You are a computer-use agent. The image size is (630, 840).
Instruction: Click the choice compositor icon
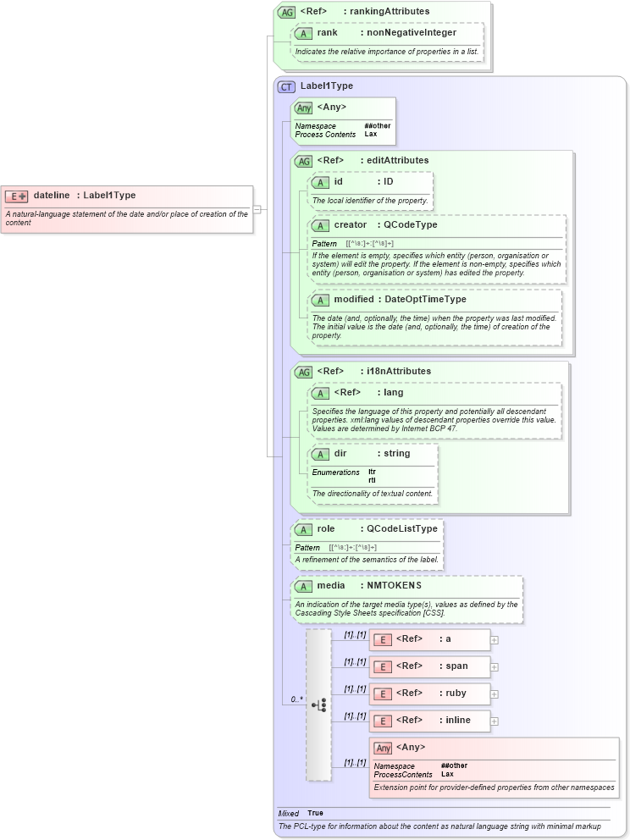pyautogui.click(x=318, y=705)
